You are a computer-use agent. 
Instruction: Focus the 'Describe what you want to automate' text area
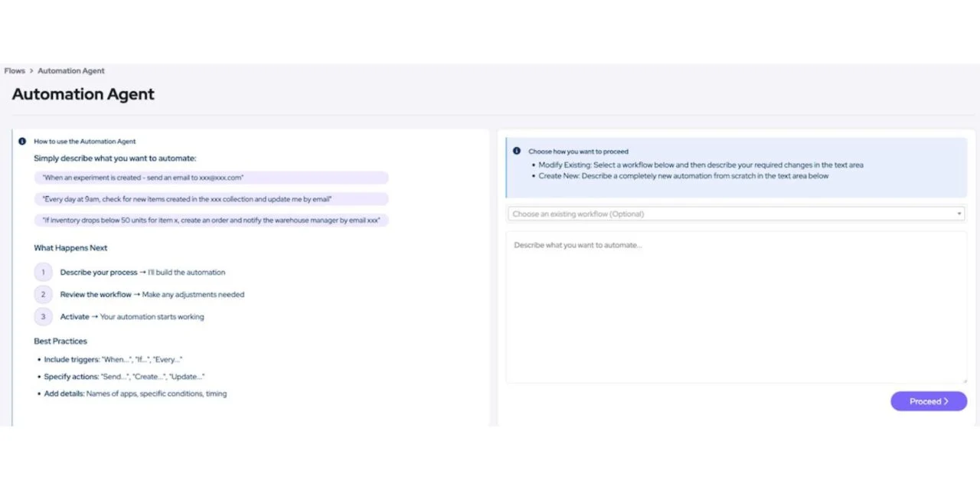(x=736, y=306)
